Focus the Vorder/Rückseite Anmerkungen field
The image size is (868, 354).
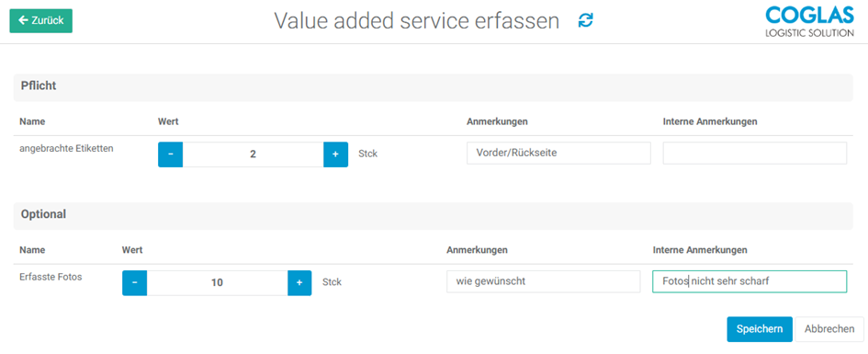(x=558, y=154)
